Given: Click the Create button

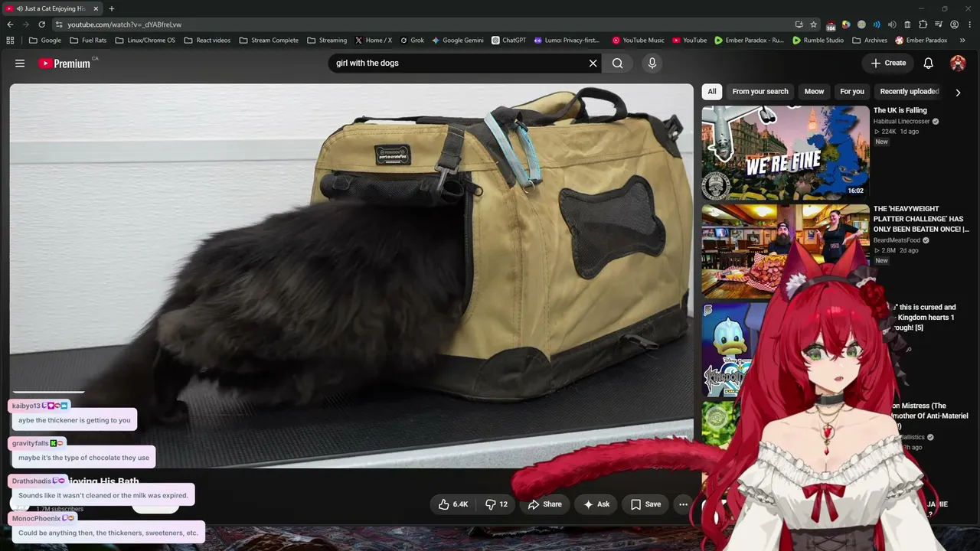Looking at the screenshot, I should (888, 64).
